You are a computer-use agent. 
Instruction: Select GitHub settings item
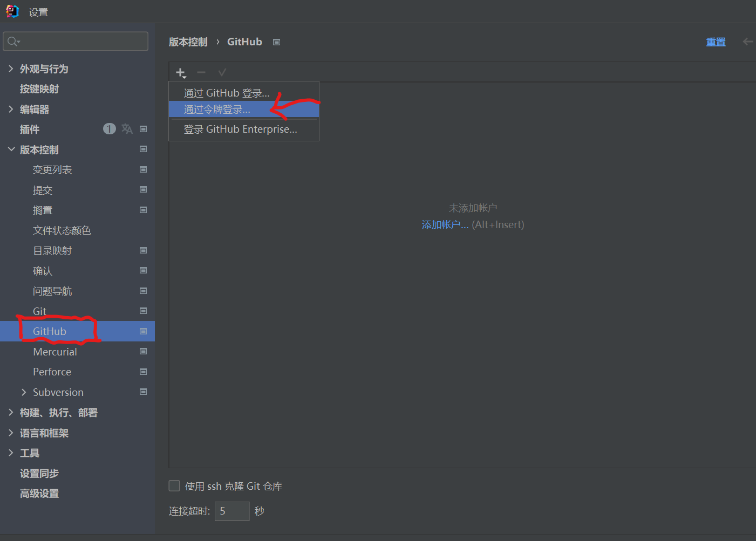click(50, 331)
